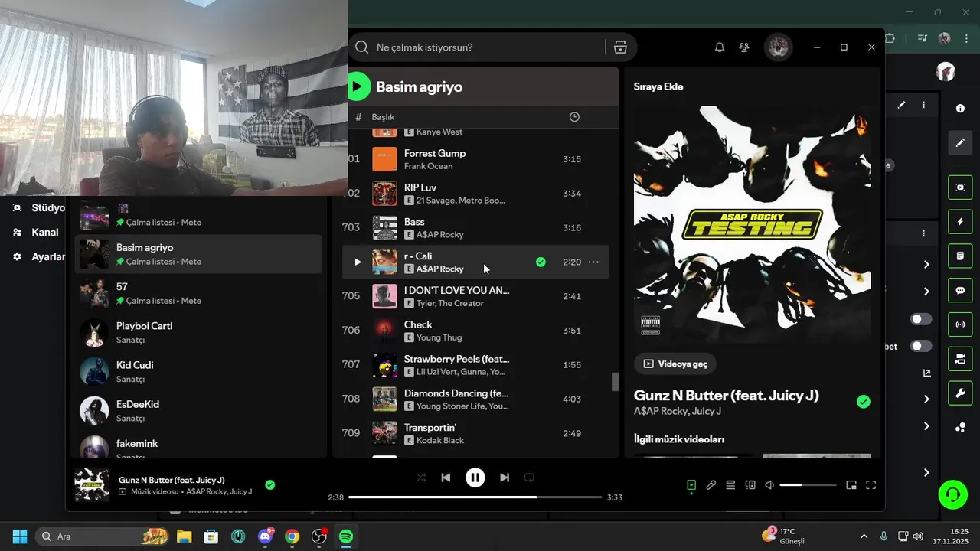Open the connect-to-device icon

750,485
